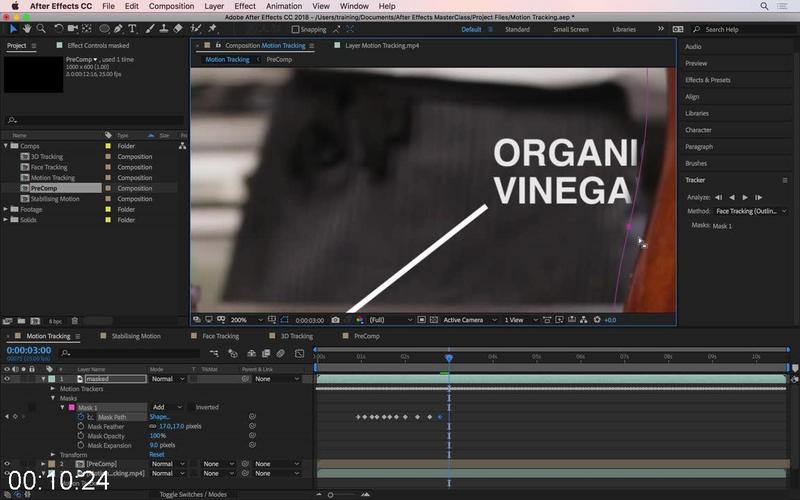Switch to the Layer Motion Tracking.mp4 viewer tab
This screenshot has width=800, height=500.
pos(382,45)
